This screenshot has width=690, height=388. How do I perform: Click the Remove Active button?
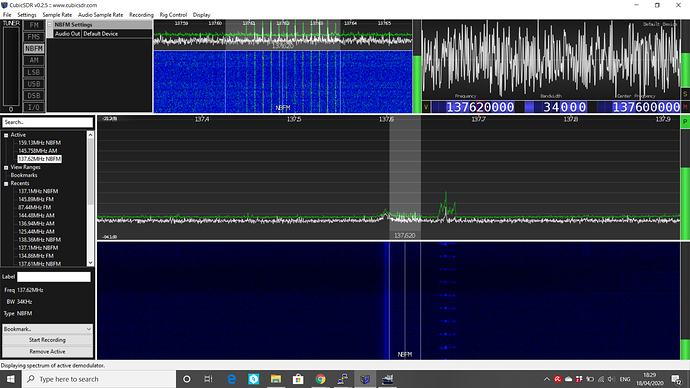(47, 351)
